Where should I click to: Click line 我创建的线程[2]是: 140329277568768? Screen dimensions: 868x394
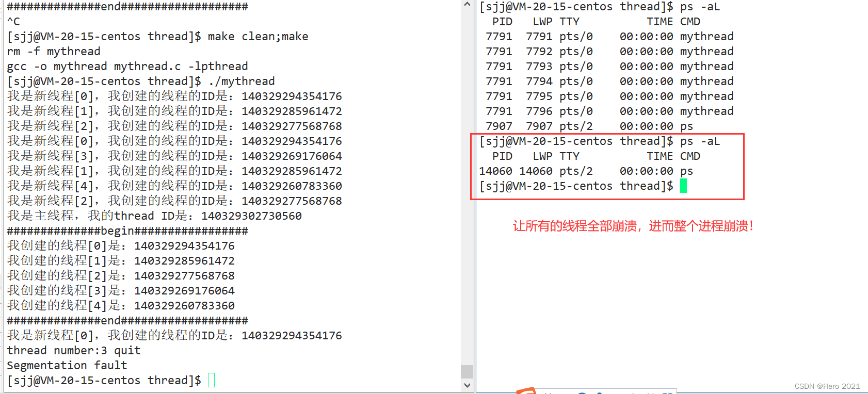pos(121,276)
